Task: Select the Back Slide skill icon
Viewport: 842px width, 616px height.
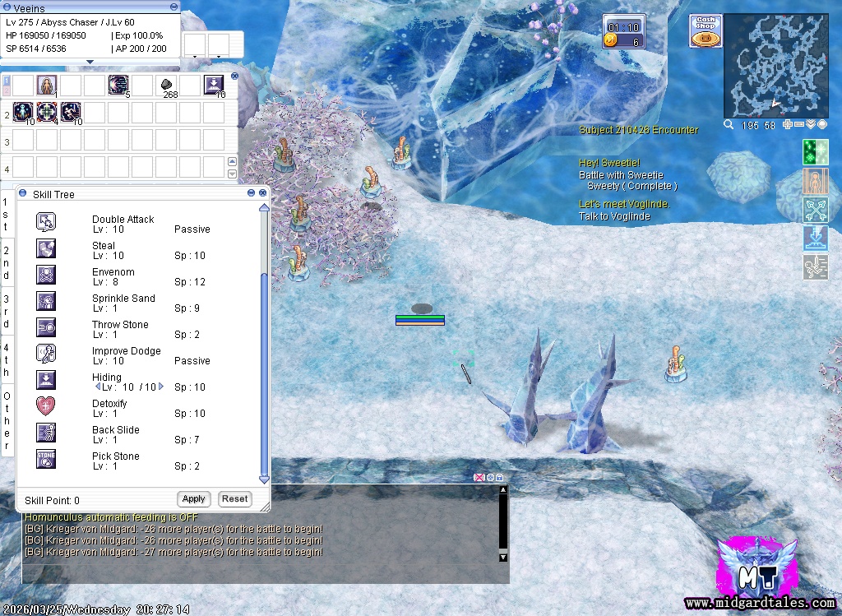Action: coord(46,433)
